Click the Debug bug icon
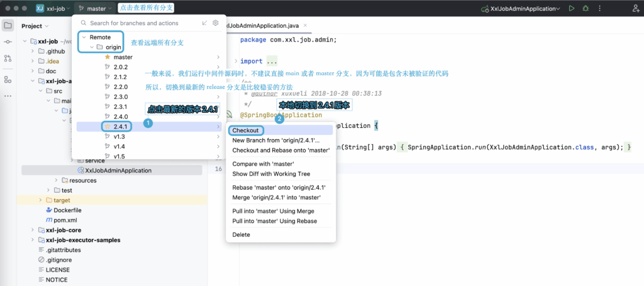The width and height of the screenshot is (644, 286). click(586, 9)
